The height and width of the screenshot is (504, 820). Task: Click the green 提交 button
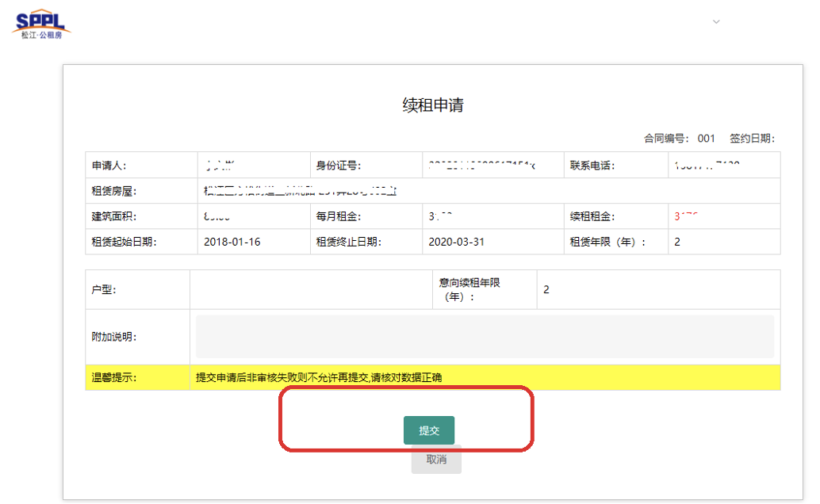429,430
